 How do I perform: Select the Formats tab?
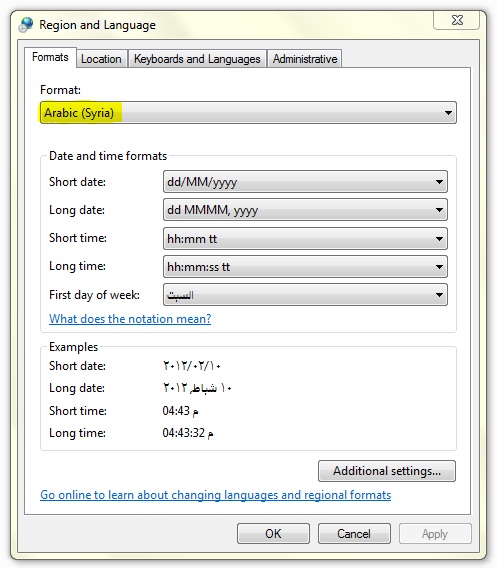50,57
